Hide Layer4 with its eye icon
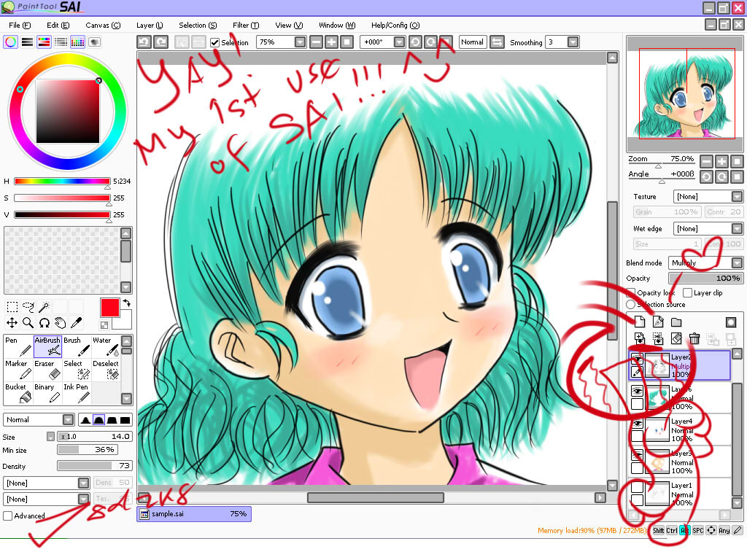Image resolution: width=747 pixels, height=560 pixels. [637, 424]
